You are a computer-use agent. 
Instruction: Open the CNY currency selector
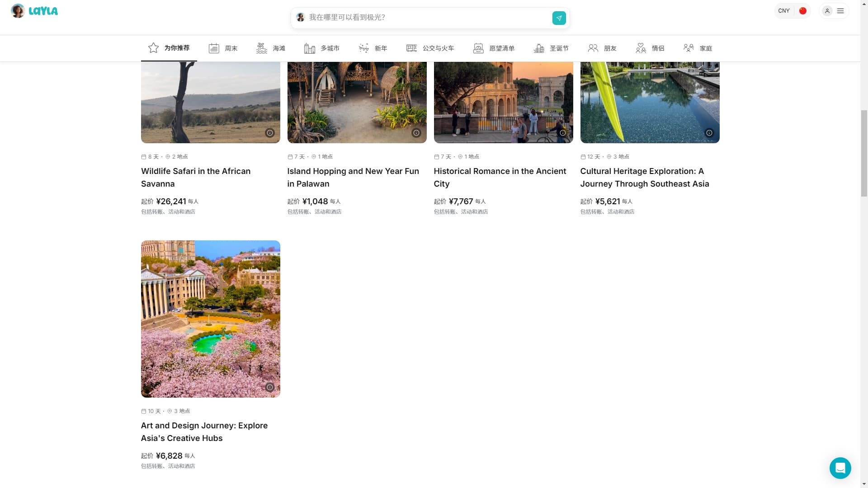[x=784, y=11]
